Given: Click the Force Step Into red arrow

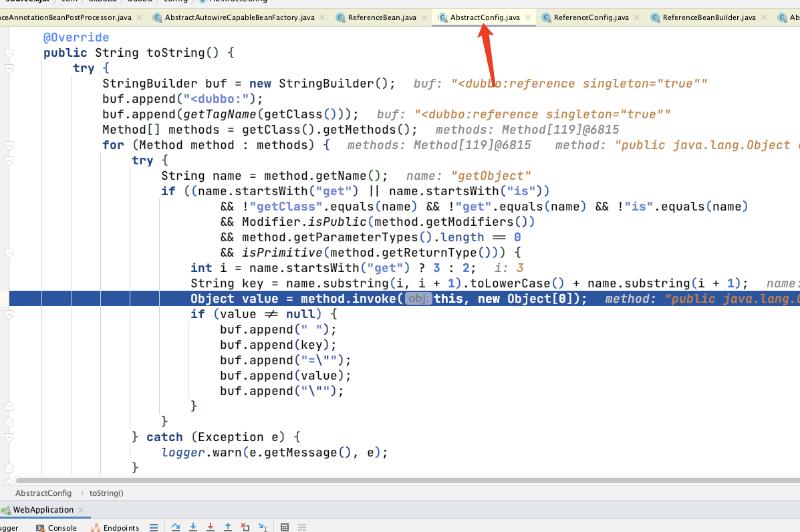Looking at the screenshot, I should 211,527.
